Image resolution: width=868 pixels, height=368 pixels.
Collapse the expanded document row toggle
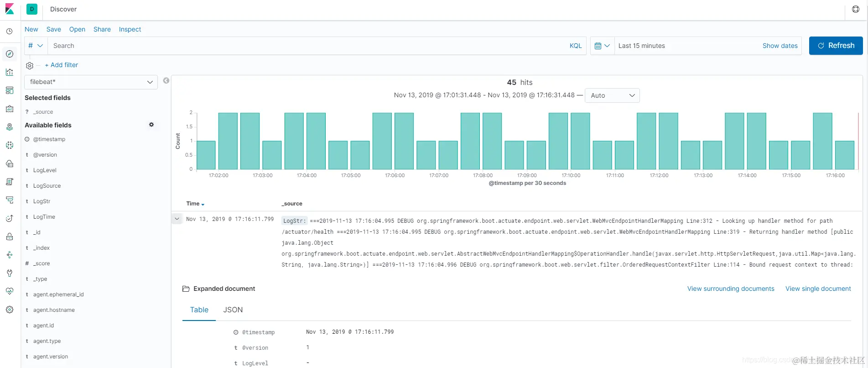[177, 219]
